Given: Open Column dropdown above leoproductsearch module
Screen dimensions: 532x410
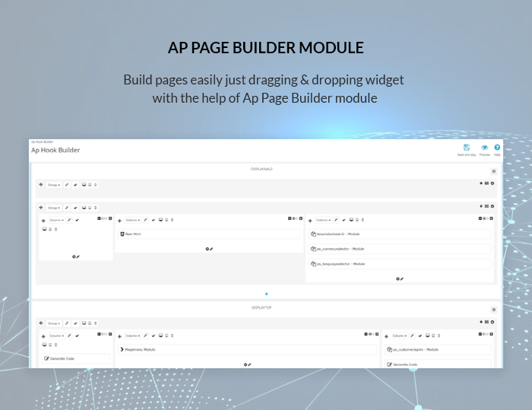Looking at the screenshot, I should 323,220.
